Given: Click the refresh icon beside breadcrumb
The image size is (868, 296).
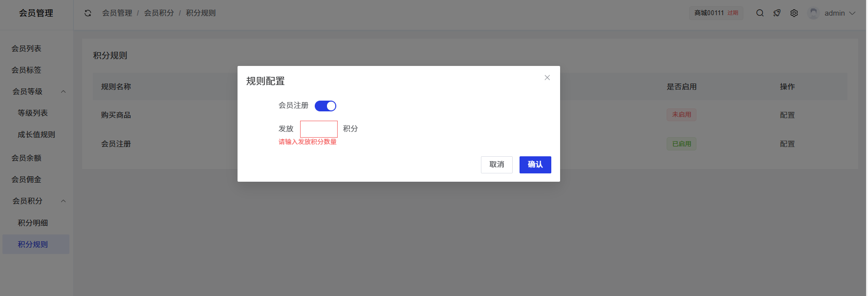Looking at the screenshot, I should 88,13.
